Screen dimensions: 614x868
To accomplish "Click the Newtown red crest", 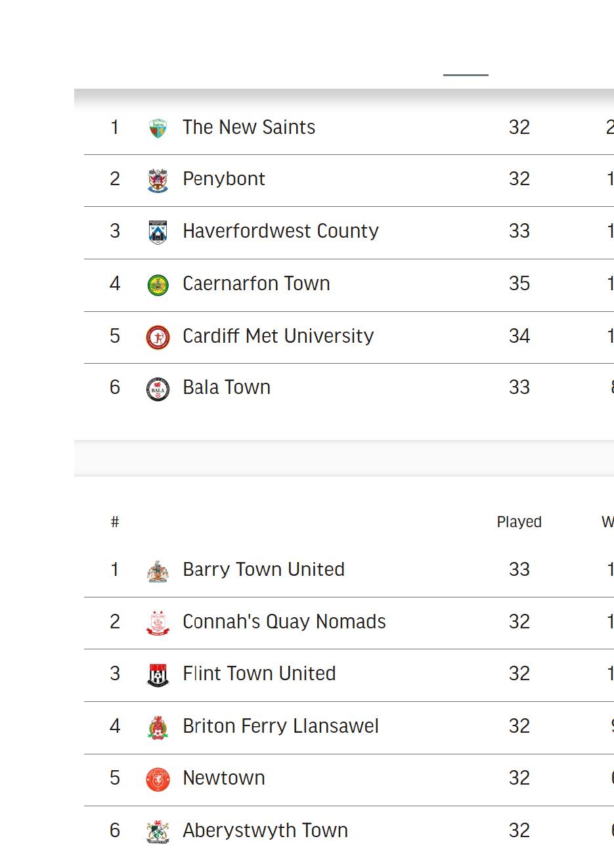I will (158, 779).
